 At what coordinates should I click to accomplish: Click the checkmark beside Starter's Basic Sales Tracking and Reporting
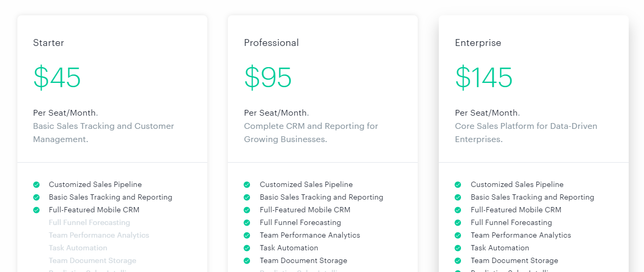[36, 198]
